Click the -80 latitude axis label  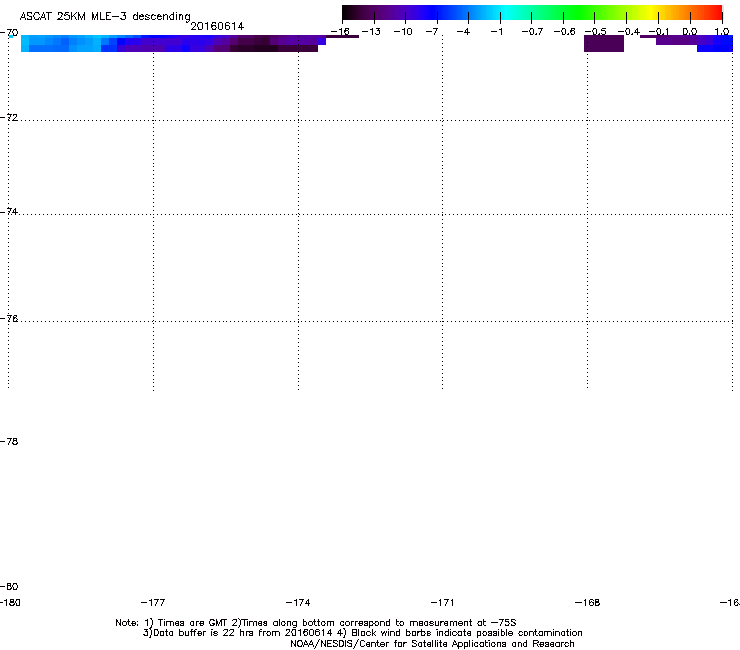[x=9, y=586]
